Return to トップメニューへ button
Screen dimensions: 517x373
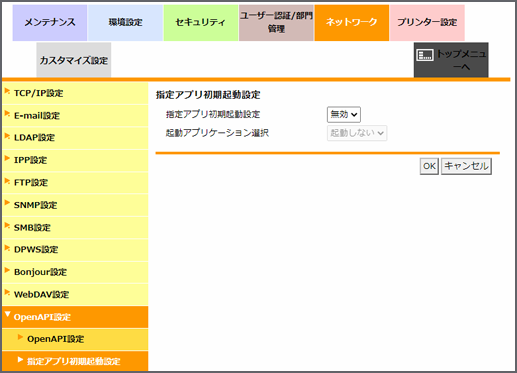pyautogui.click(x=451, y=60)
